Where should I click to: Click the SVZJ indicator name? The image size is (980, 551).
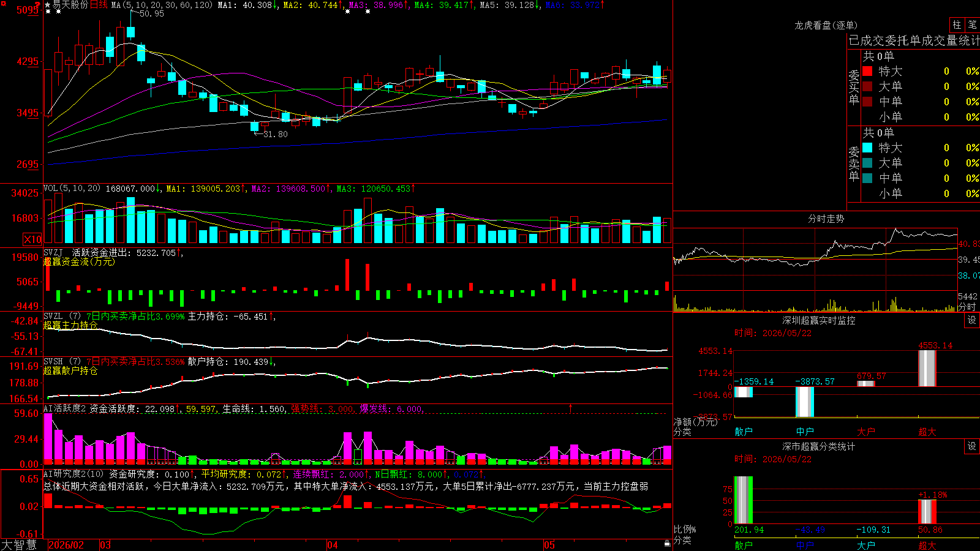(53, 252)
